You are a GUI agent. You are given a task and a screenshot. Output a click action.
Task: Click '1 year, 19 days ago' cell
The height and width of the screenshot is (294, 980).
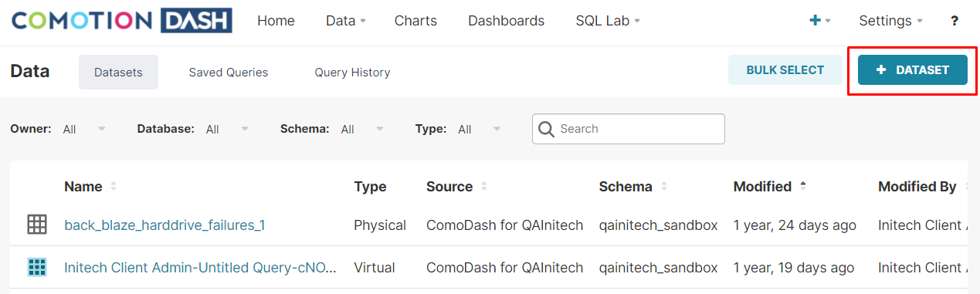[794, 268]
